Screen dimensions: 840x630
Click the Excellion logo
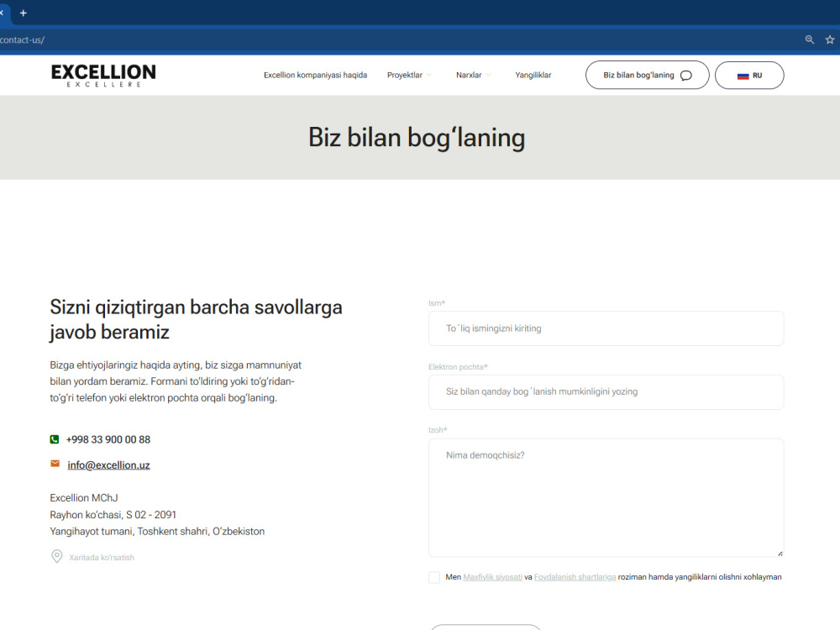point(103,76)
